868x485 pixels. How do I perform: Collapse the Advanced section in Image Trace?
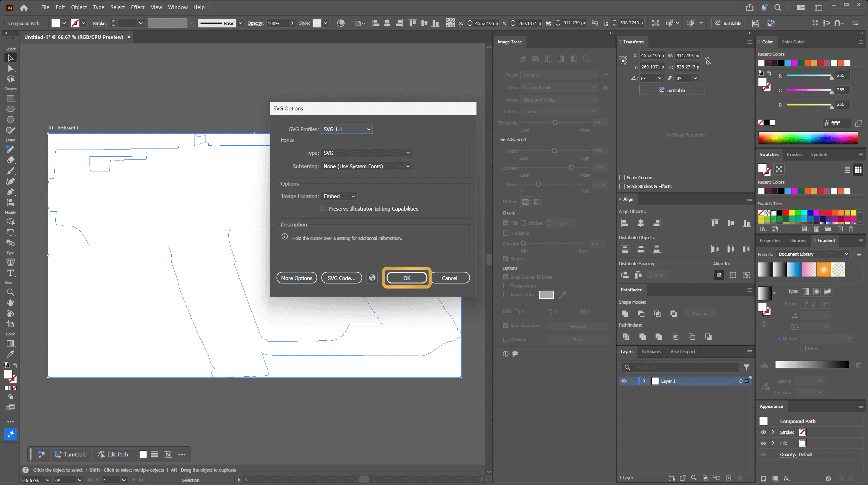pyautogui.click(x=503, y=140)
